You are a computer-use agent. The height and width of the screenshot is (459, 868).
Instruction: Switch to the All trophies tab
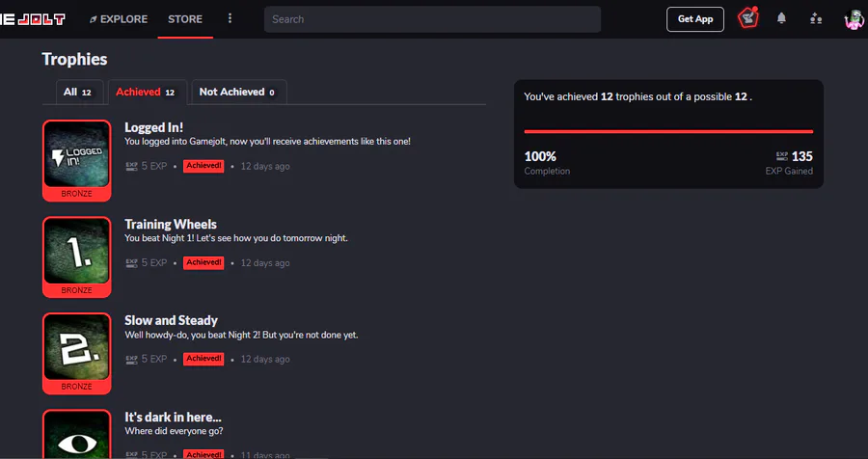79,92
